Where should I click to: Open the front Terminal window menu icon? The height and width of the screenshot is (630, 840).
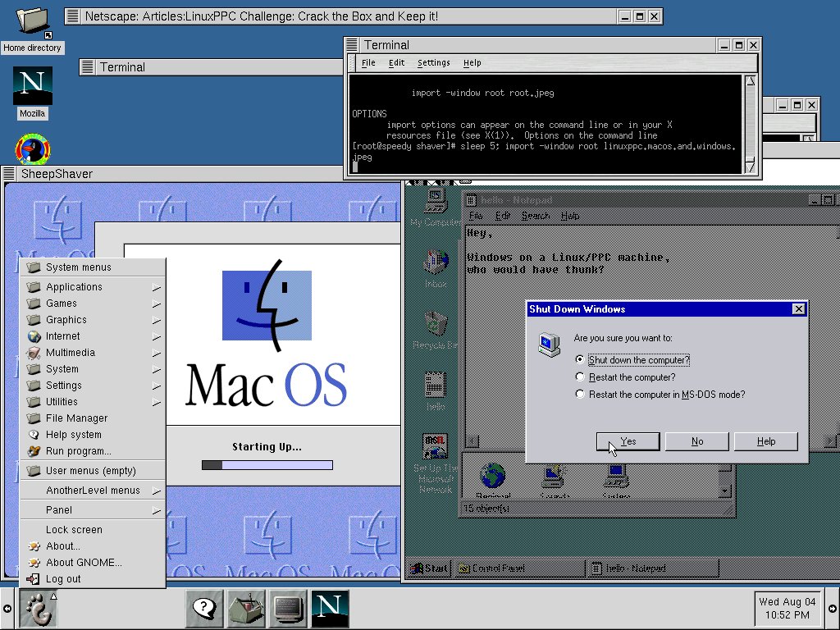[x=352, y=45]
